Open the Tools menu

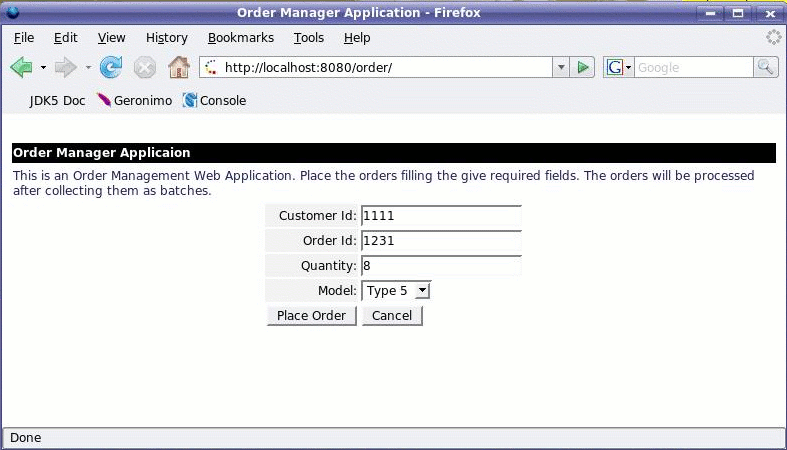click(309, 38)
